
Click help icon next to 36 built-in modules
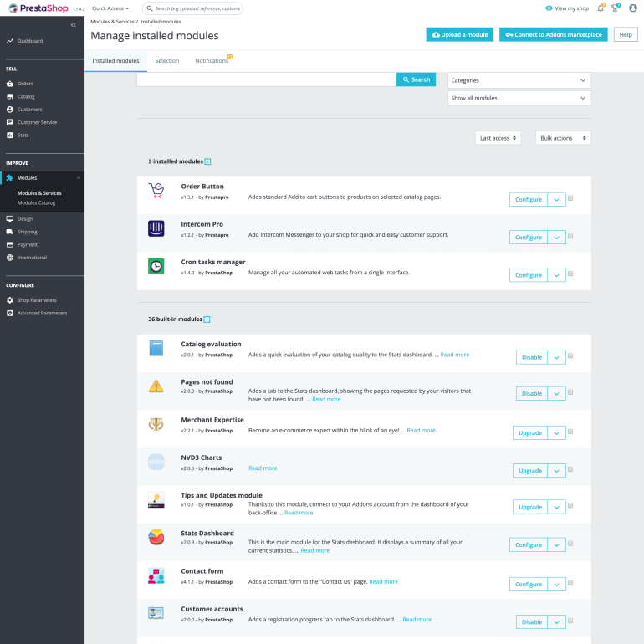click(207, 319)
